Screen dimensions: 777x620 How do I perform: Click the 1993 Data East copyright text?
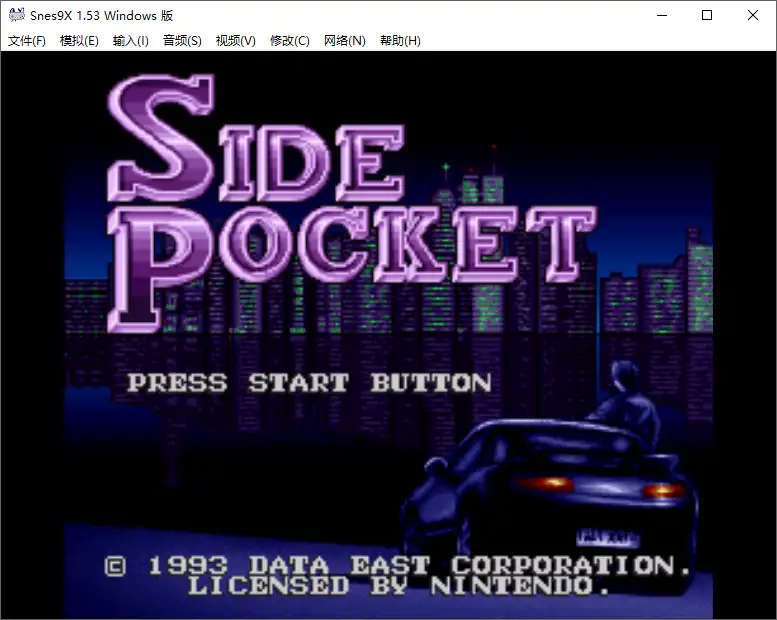398,566
